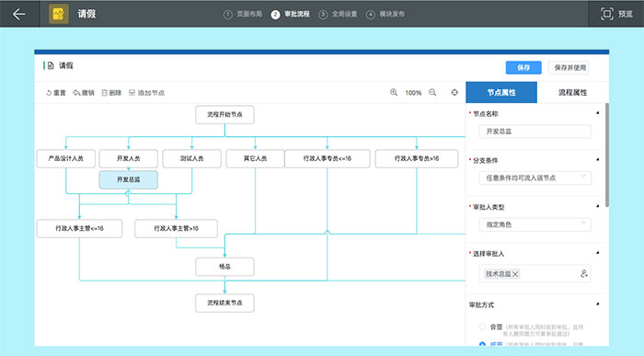Select the 流程结束节点 node
Viewport: 644px width, 356px height.
(x=224, y=303)
